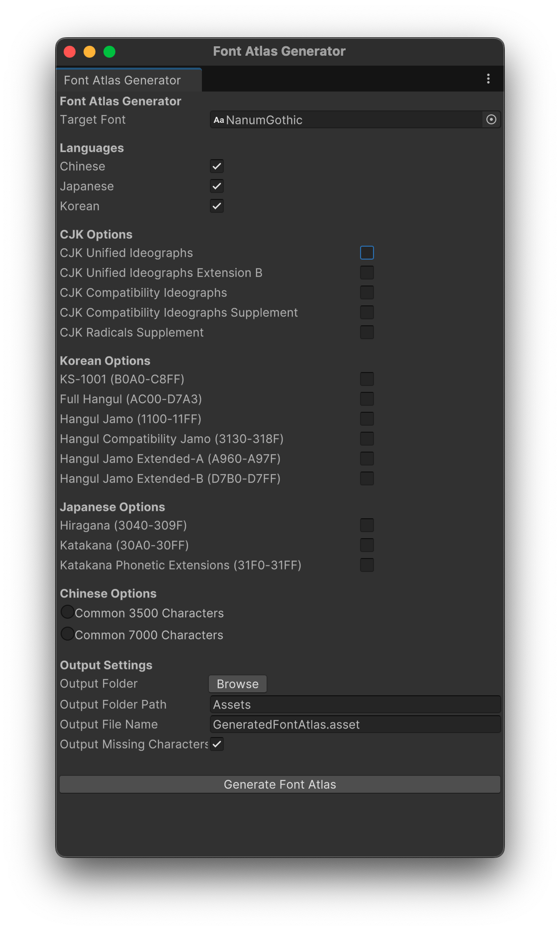Screen dimensions: 560x931
Task: Minimize the window with the yellow button
Action: [x=90, y=52]
